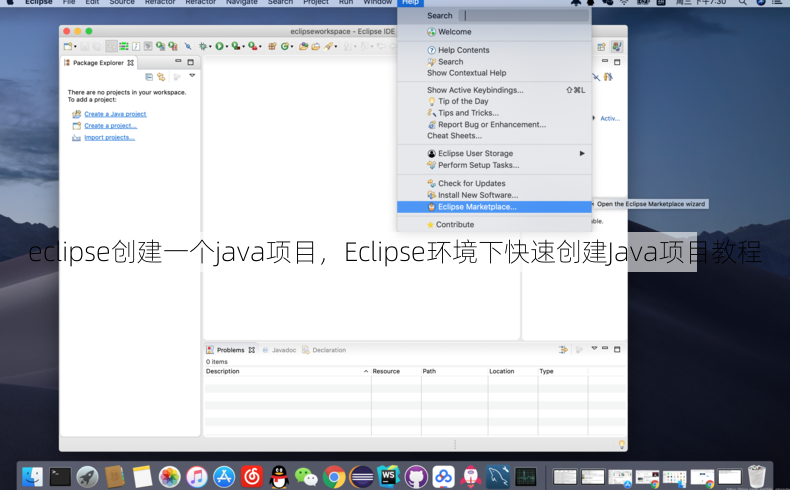Image resolution: width=790 pixels, height=490 pixels.
Task: Select Contribute in the Help menu
Action: [494, 225]
